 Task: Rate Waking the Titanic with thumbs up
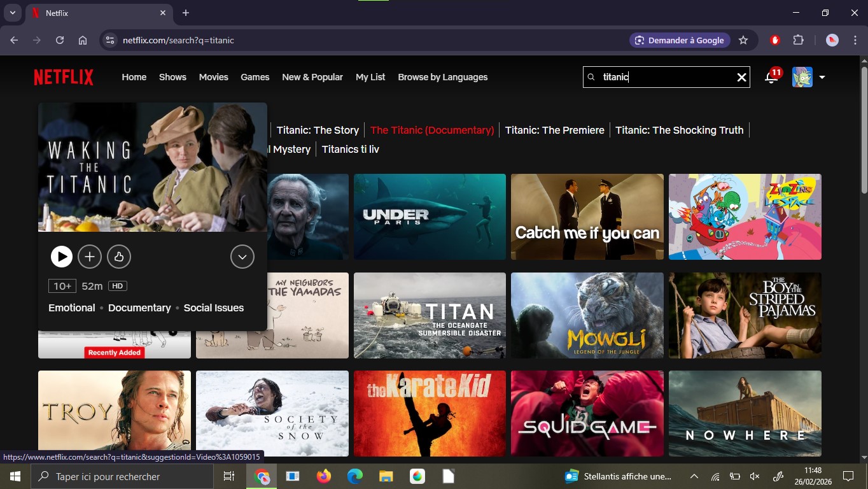click(x=119, y=257)
